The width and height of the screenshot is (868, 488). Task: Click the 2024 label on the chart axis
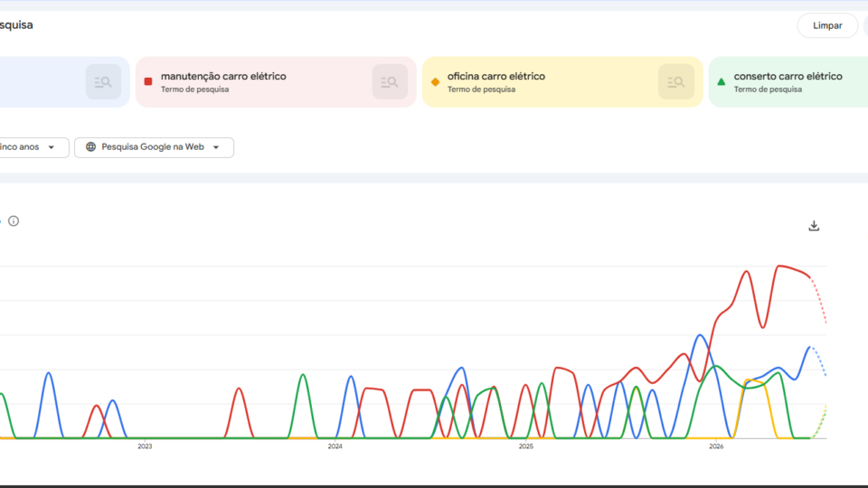tap(335, 446)
